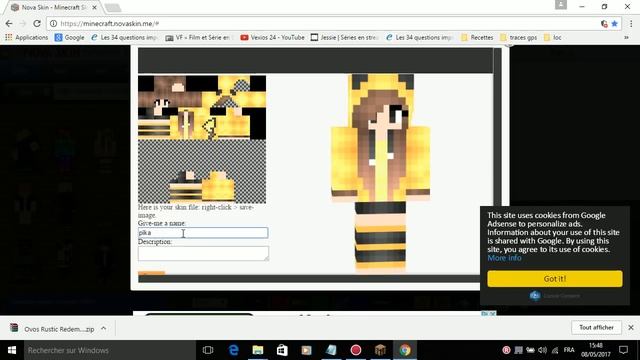Open the Windows Start menu
640x360 pixels.
[12, 350]
